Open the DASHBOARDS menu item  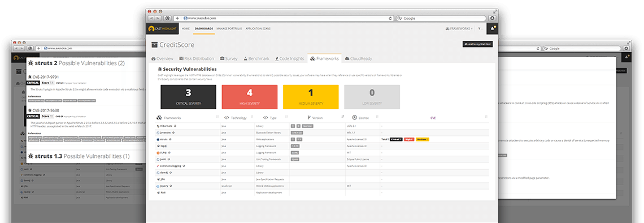(x=204, y=28)
